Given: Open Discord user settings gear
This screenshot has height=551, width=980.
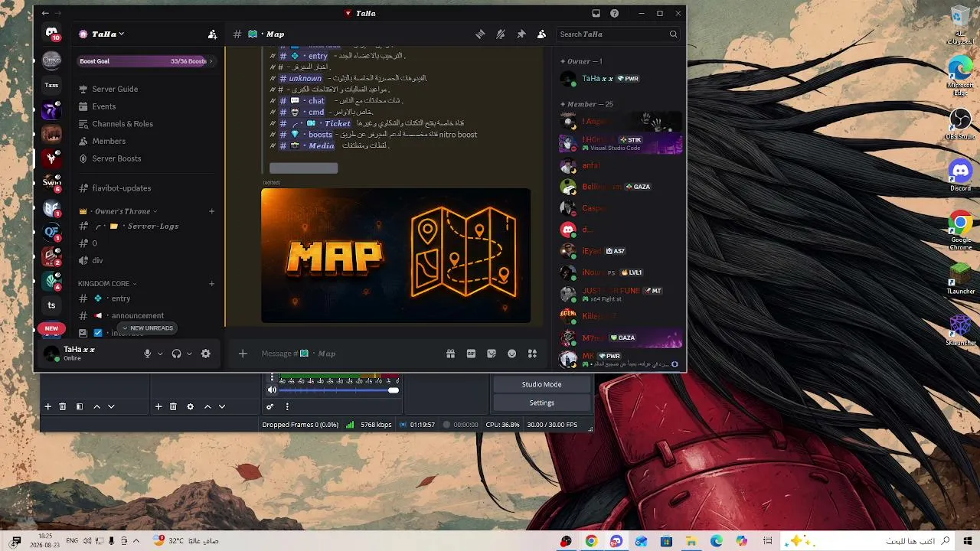Looking at the screenshot, I should pyautogui.click(x=205, y=354).
